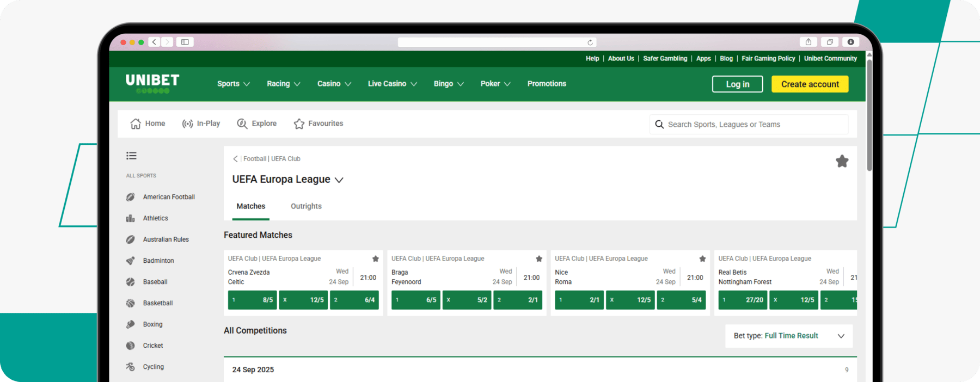The image size is (980, 382).
Task: Open the Blog link
Action: coord(726,59)
